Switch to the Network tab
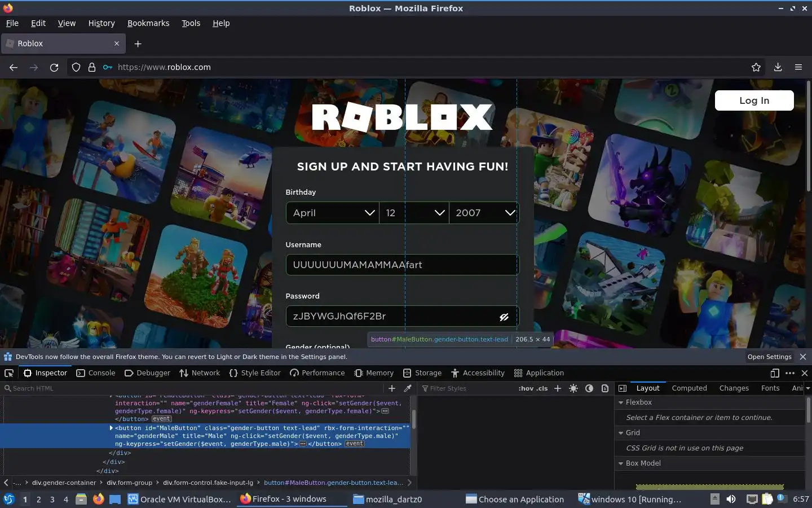Image resolution: width=812 pixels, height=508 pixels. coord(200,373)
